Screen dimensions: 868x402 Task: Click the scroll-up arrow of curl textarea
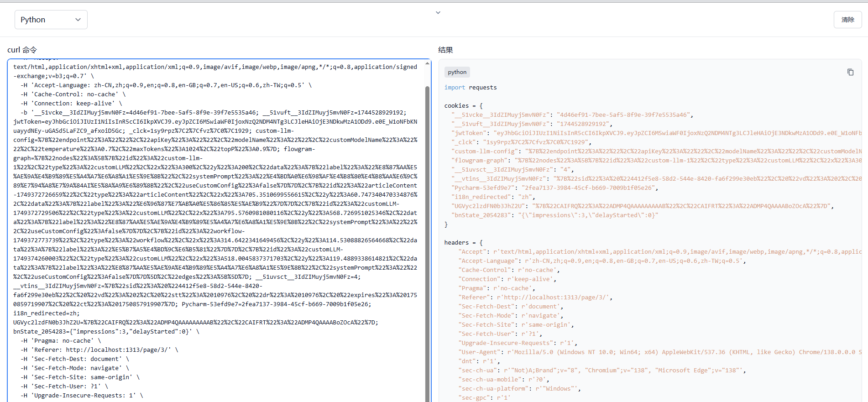click(428, 63)
